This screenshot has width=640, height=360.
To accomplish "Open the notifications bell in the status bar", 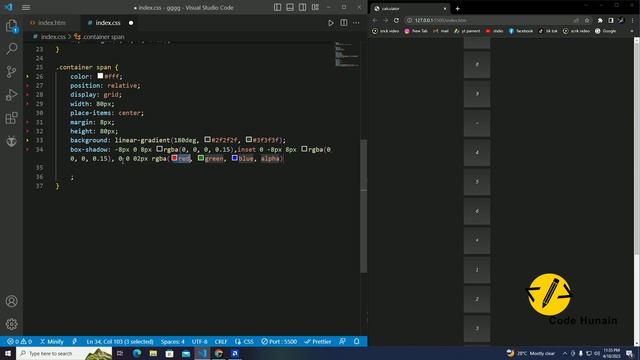I will [x=357, y=342].
